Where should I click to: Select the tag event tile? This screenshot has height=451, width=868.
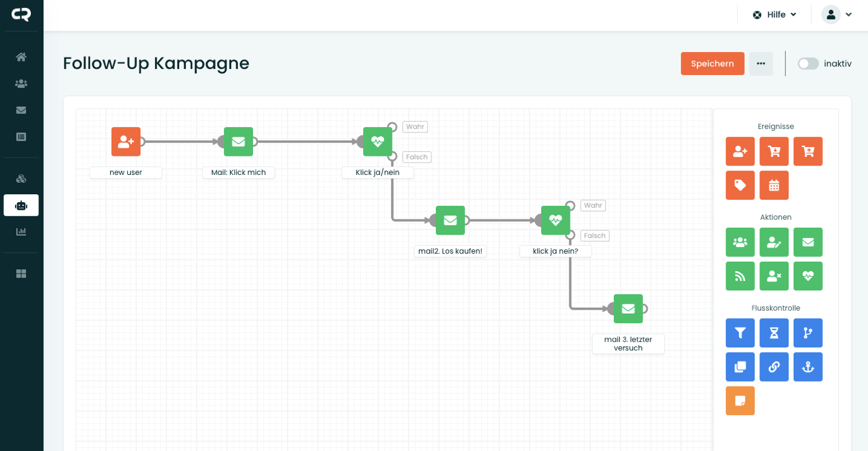point(740,185)
